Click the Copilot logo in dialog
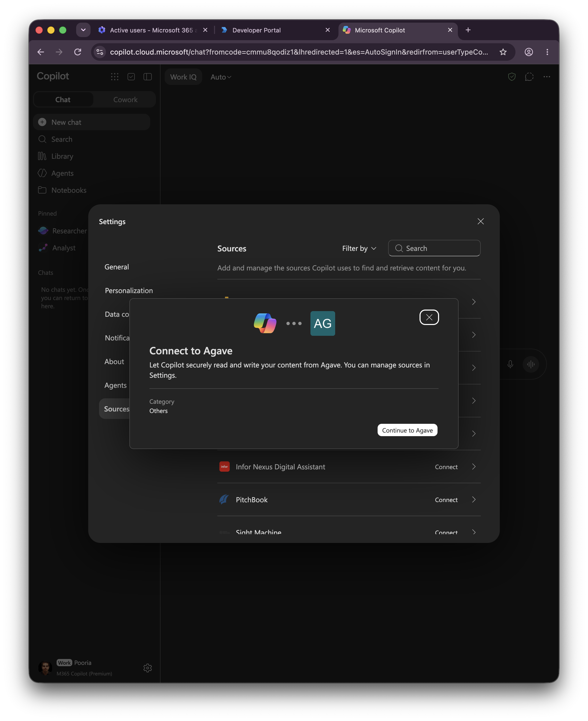 click(265, 323)
